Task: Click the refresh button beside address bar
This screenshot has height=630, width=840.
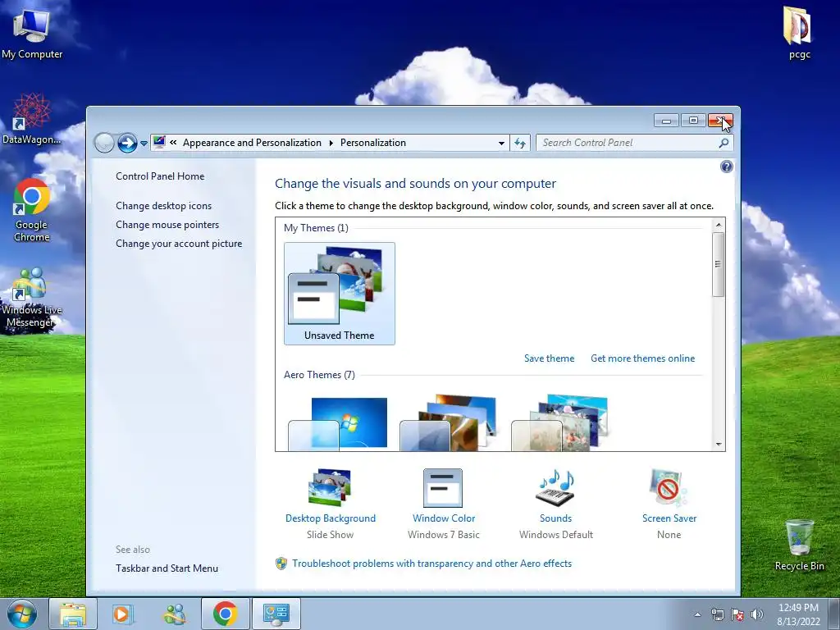Action: pyautogui.click(x=519, y=143)
